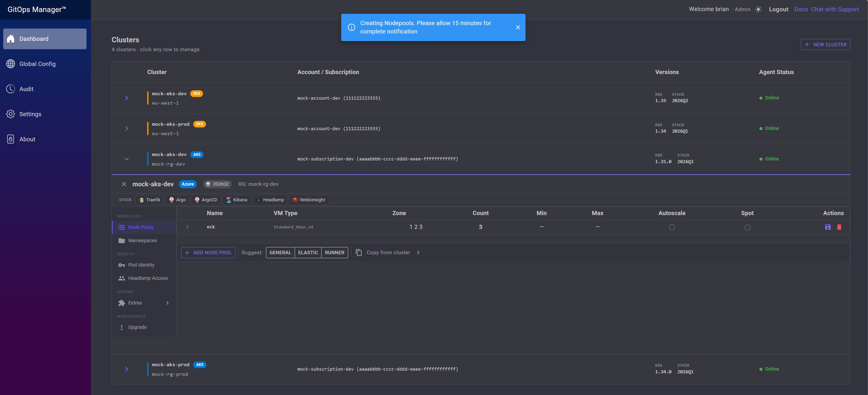868x395 pixels.
Task: Open the Docs link
Action: pos(801,9)
